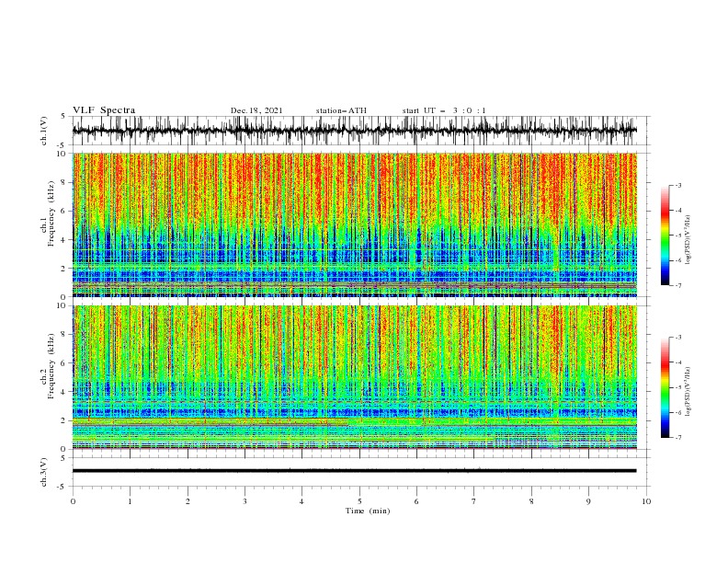Click the upper spectrogram's color scale bar
Image resolution: width=728 pixels, height=563 pixels.
click(x=665, y=235)
